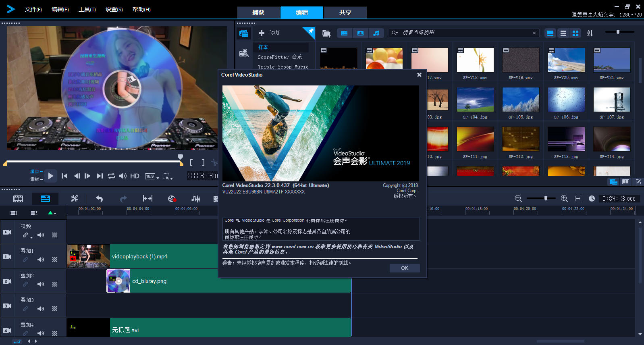The height and width of the screenshot is (345, 644).
Task: Toggle ripple editing on Video track
Action: pos(26,235)
